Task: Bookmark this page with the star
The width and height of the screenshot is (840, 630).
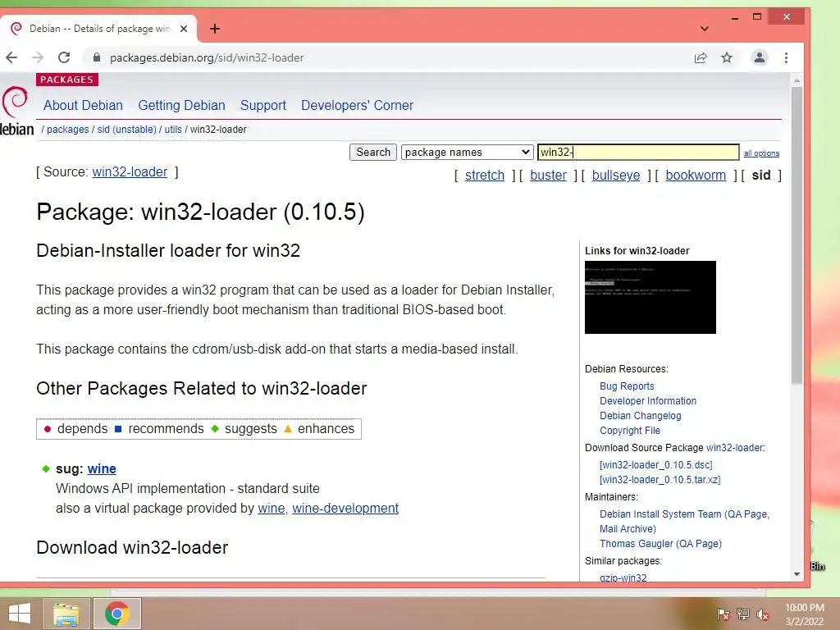Action: click(x=727, y=57)
